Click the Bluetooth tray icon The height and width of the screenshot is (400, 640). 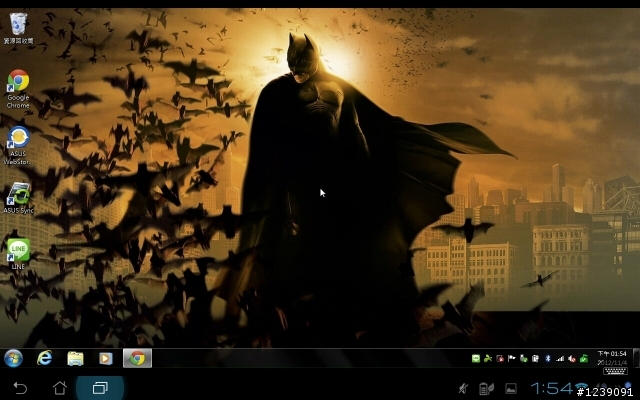pos(548,359)
